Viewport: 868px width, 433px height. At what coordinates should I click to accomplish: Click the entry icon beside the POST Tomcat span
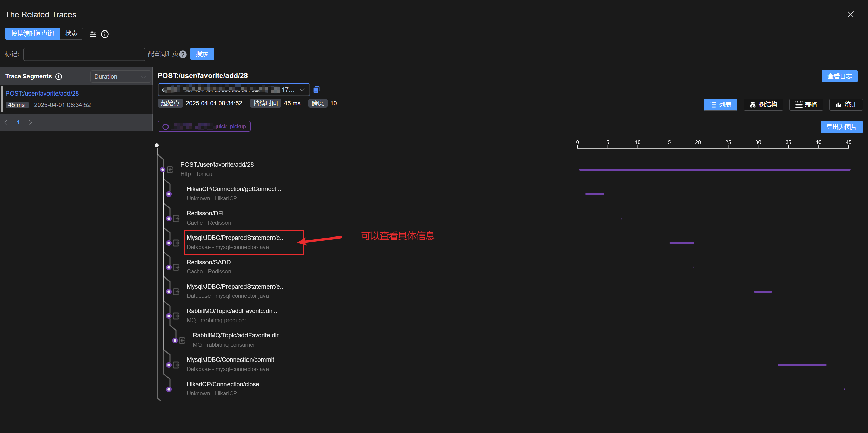tap(170, 170)
